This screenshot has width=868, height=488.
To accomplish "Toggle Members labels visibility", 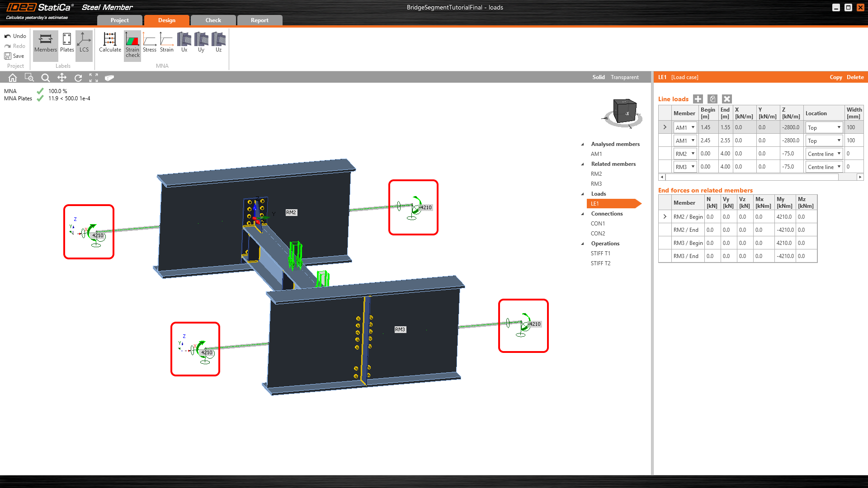I will pos(46,42).
